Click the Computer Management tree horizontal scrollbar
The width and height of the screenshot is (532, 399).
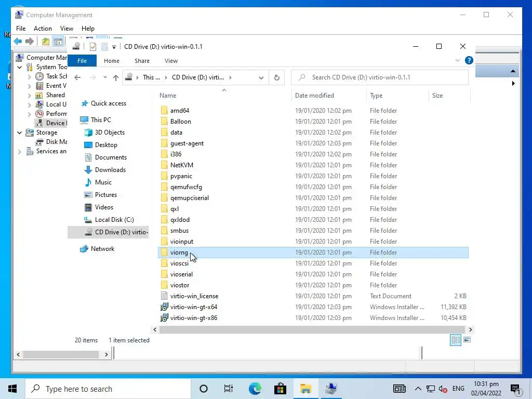pyautogui.click(x=61, y=354)
